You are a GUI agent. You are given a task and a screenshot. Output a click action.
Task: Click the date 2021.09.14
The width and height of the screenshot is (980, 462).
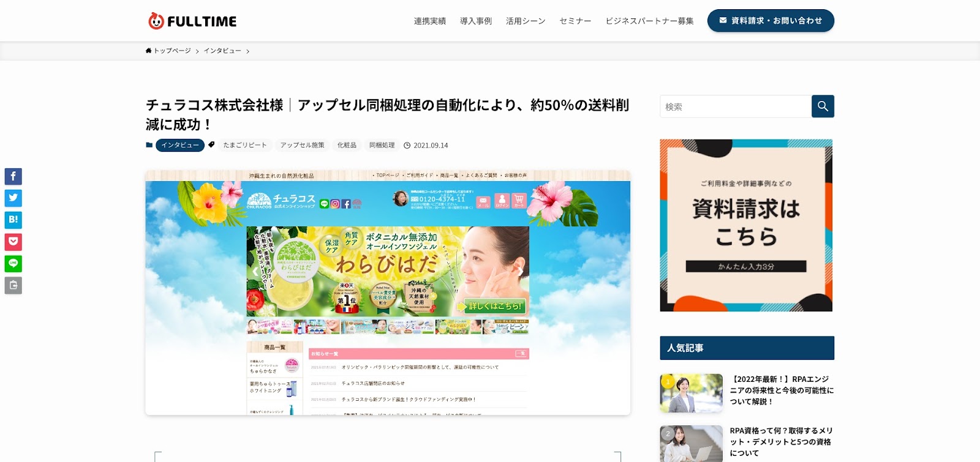(x=431, y=146)
